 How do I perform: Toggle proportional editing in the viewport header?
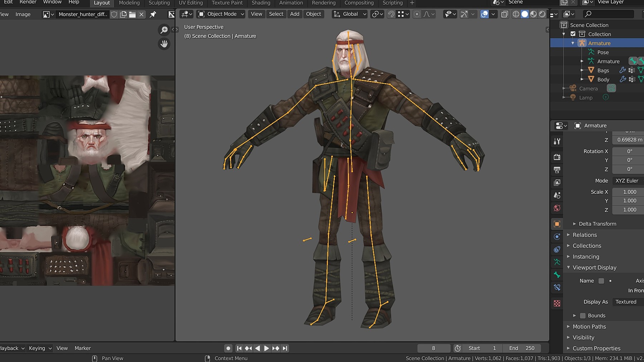point(416,14)
